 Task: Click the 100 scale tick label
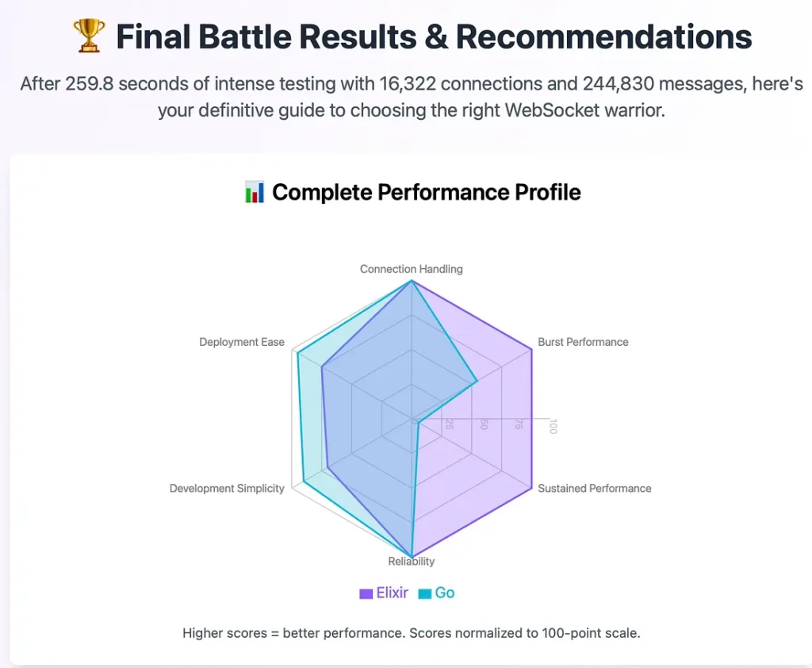[x=553, y=427]
